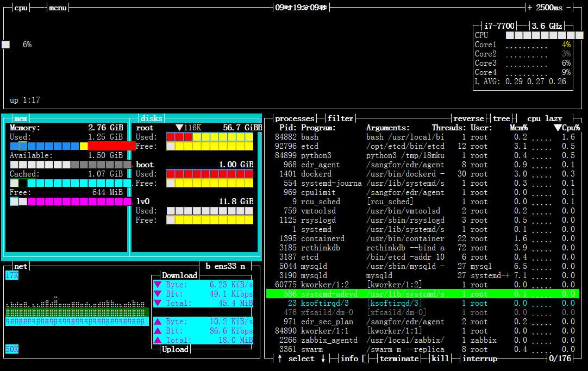Terminate the selected process
The width and height of the screenshot is (588, 371).
(399, 359)
